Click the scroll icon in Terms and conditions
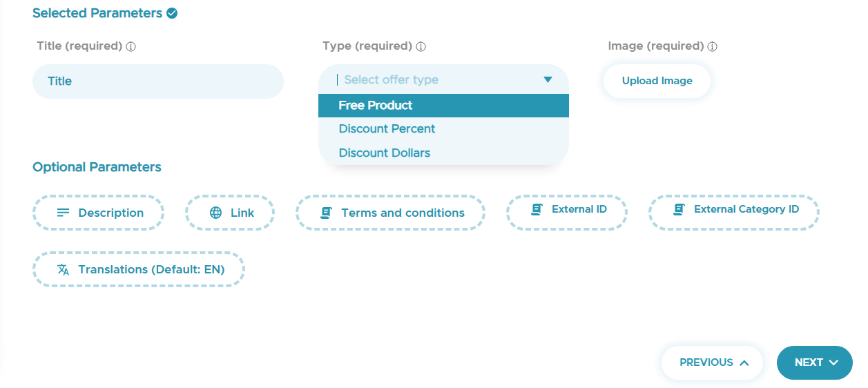Viewport: 868px width, 388px height. point(327,213)
